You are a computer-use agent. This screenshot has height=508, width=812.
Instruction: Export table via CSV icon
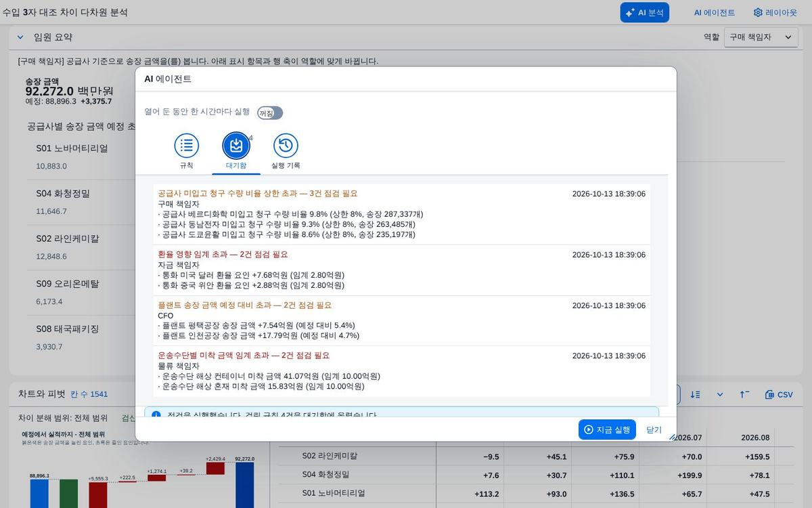[x=779, y=394]
